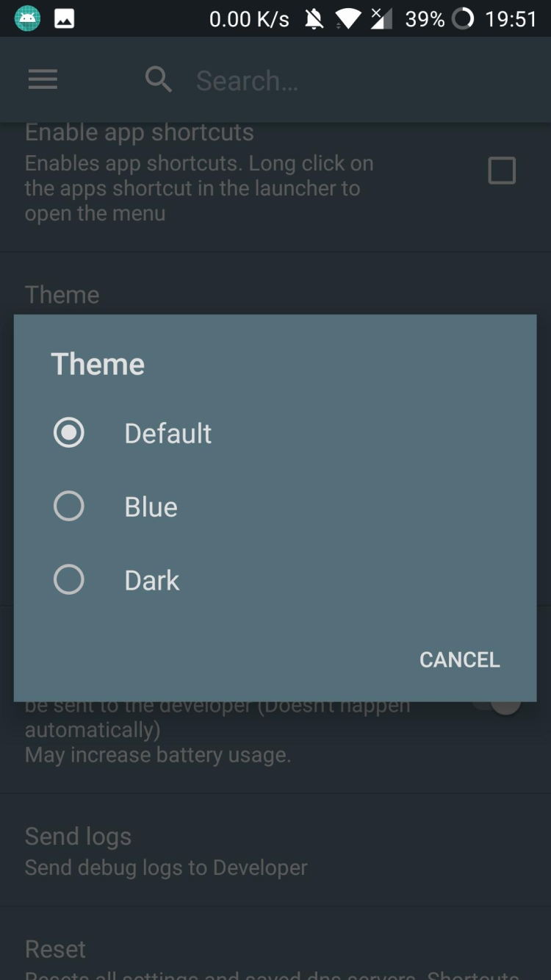Tap the image notification icon
The width and height of the screenshot is (551, 980).
(64, 18)
